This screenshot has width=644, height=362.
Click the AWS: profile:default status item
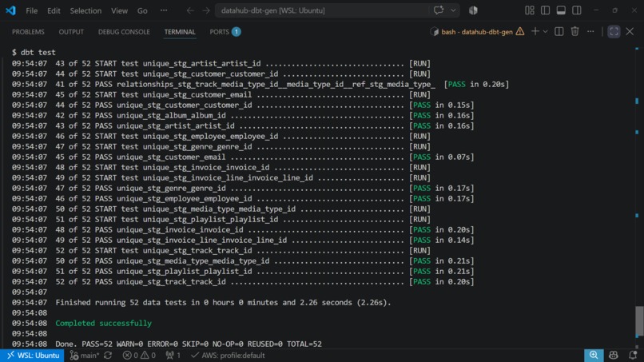[228, 356]
